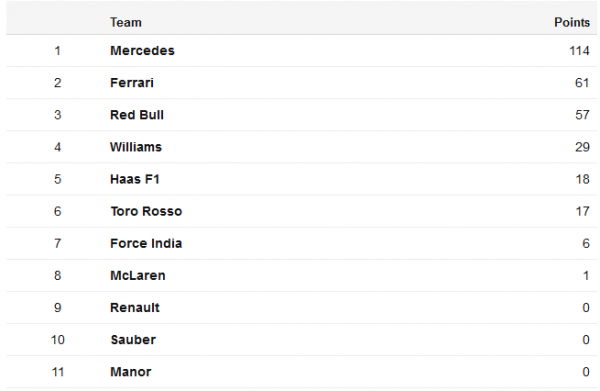The width and height of the screenshot is (600, 391).
Task: Select Toro Rosso's 17 points value
Action: tap(582, 212)
